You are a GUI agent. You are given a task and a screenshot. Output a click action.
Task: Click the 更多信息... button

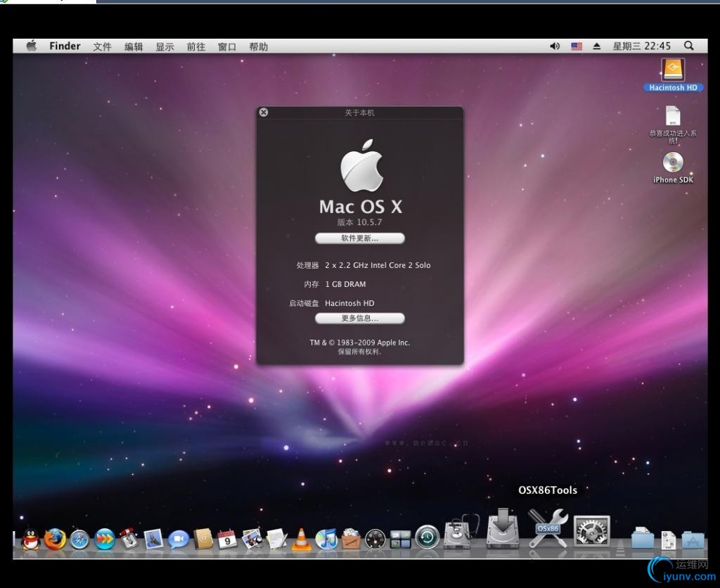pyautogui.click(x=359, y=318)
